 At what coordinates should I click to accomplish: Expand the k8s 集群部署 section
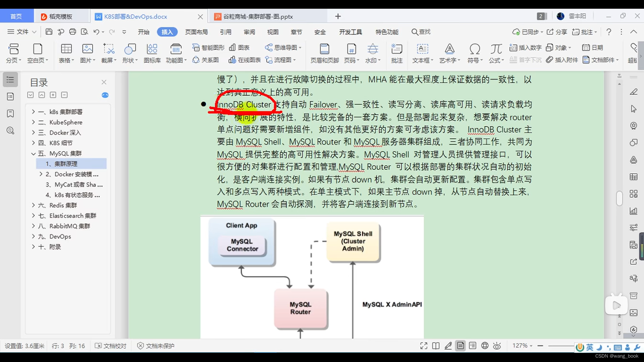33,112
